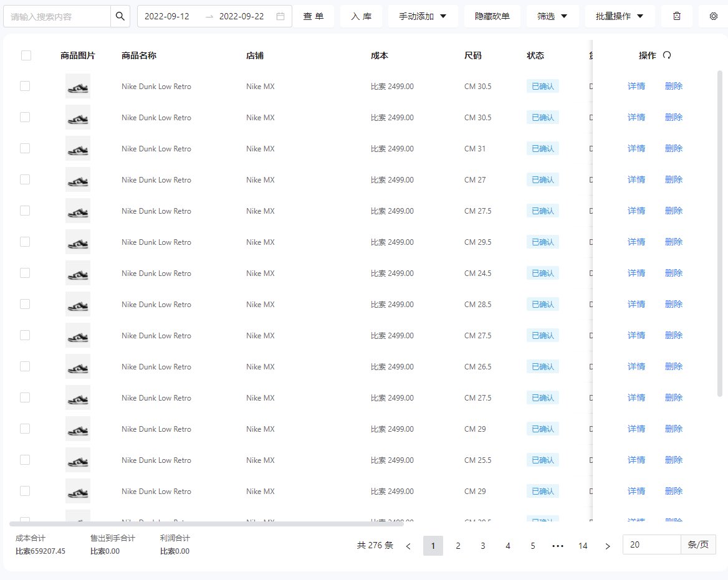Viewport: 728px width, 580px height.
Task: Click the 隐藏砍单 button
Action: [492, 16]
